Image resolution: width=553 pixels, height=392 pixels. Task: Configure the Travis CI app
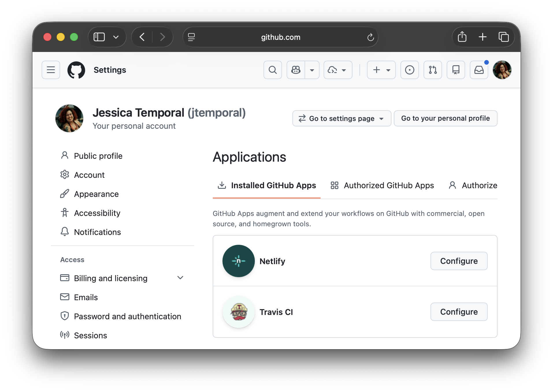click(459, 312)
